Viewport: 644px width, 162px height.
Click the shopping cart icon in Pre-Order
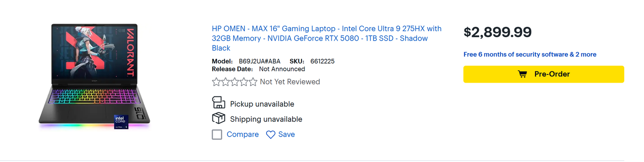[x=522, y=74]
